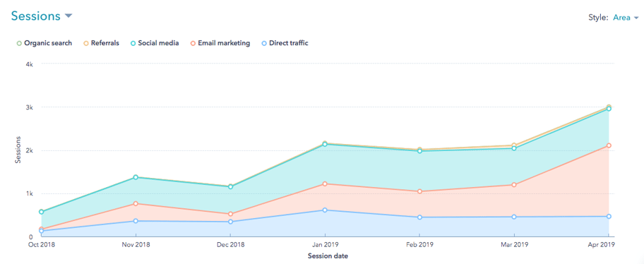Toggle Direct traffic legend circle
644x264 pixels.
click(264, 43)
